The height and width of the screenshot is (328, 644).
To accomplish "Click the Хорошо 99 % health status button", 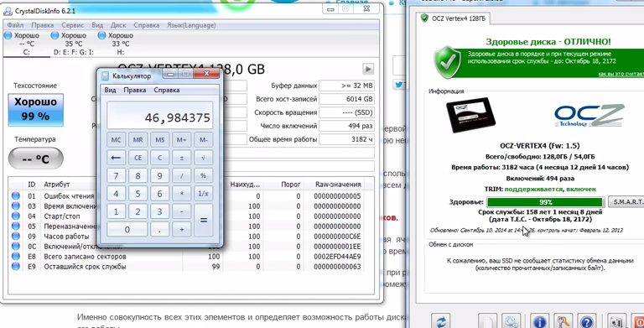I will point(36,110).
